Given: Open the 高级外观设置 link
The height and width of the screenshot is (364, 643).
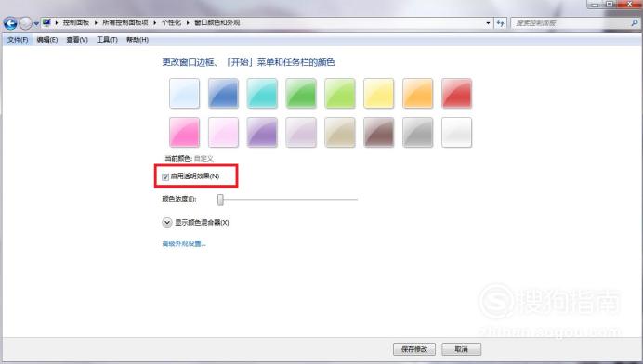Looking at the screenshot, I should coord(184,243).
